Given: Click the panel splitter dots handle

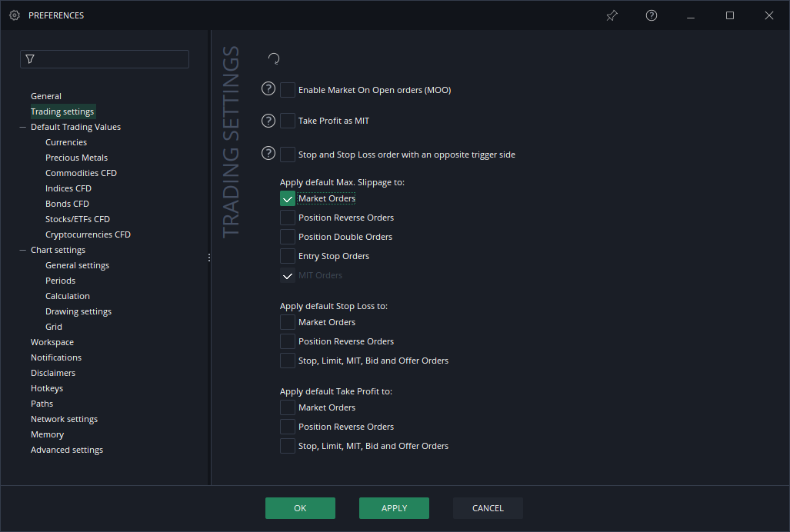Looking at the screenshot, I should (209, 258).
